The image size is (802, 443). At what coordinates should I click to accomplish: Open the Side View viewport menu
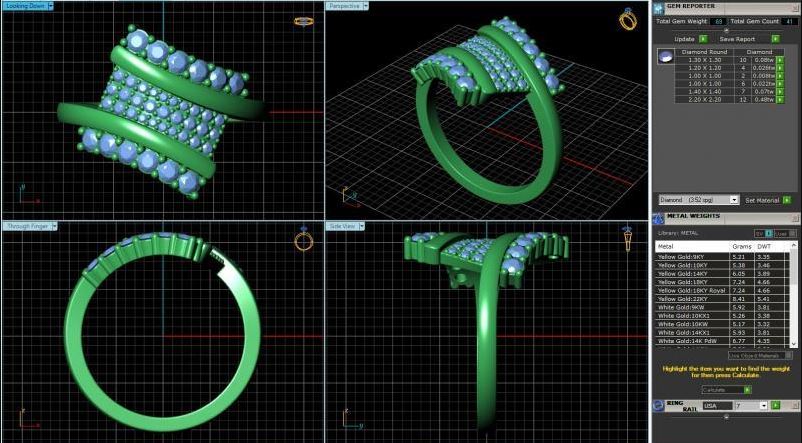point(362,226)
